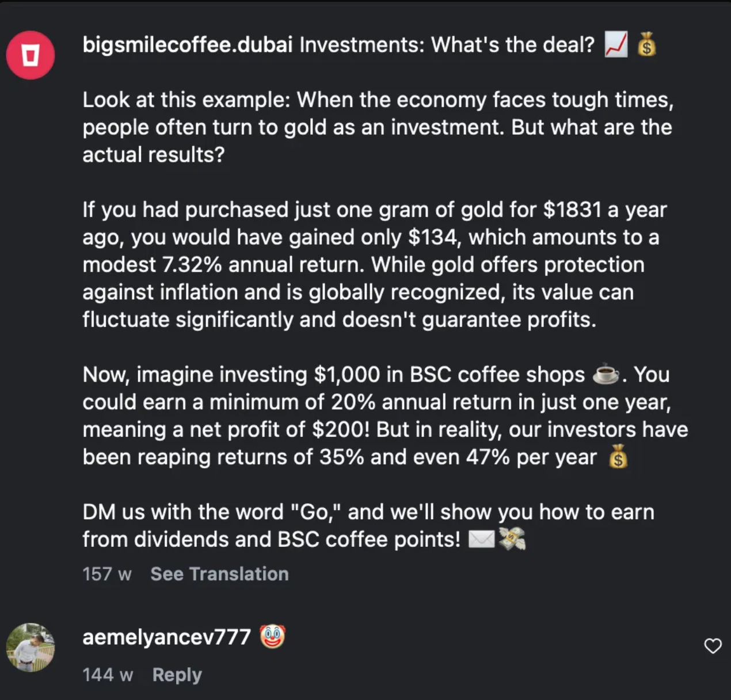
Task: Click the flying money emoji at caption end
Action: (512, 539)
